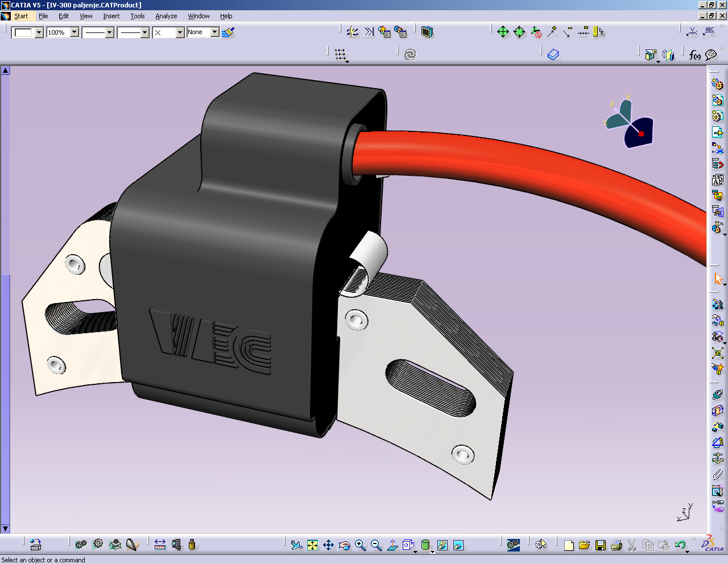Open the line thickness dropdown
The width and height of the screenshot is (728, 564).
(x=110, y=32)
